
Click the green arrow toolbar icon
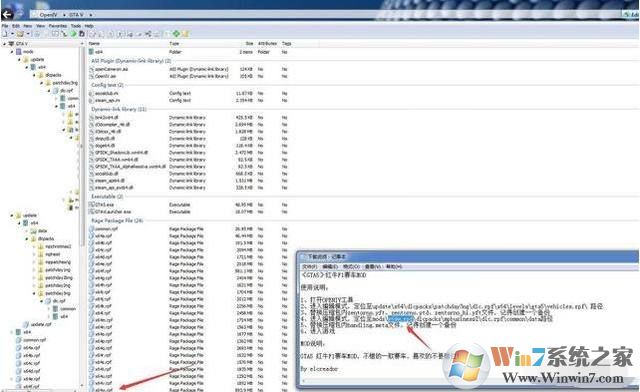[x=73, y=34]
